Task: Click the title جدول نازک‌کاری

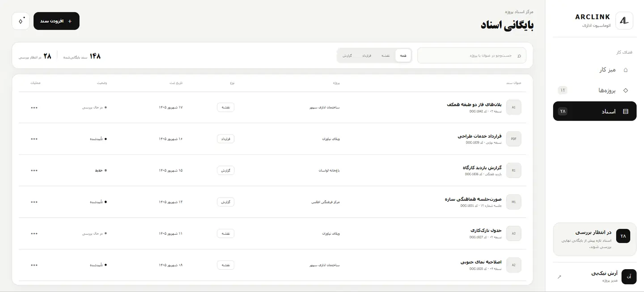Action: (x=486, y=231)
